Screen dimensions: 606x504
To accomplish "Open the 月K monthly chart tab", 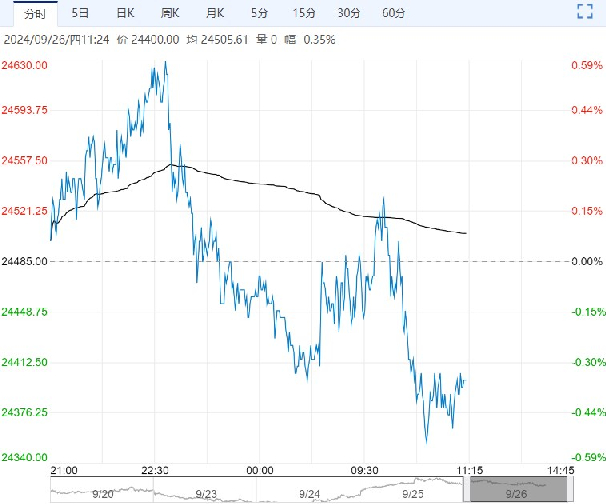I will pos(214,13).
